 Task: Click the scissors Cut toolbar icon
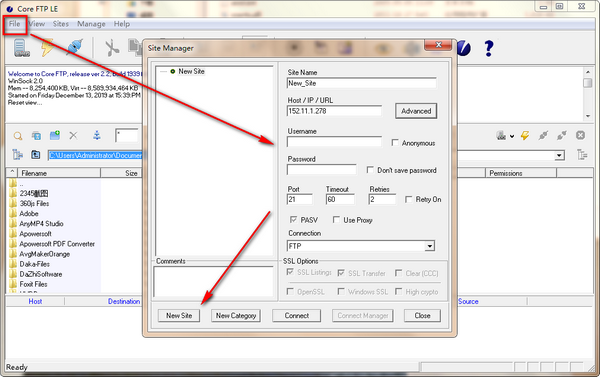pyautogui.click(x=112, y=48)
